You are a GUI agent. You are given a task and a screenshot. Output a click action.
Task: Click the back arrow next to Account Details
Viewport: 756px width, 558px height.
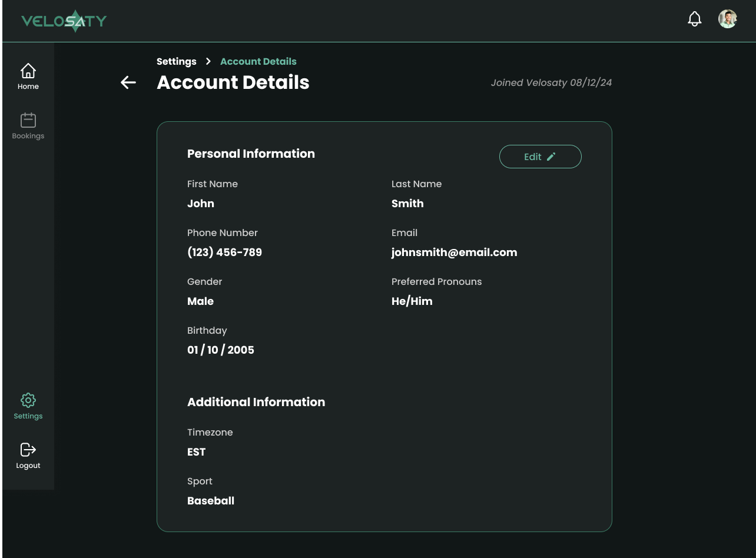(128, 82)
